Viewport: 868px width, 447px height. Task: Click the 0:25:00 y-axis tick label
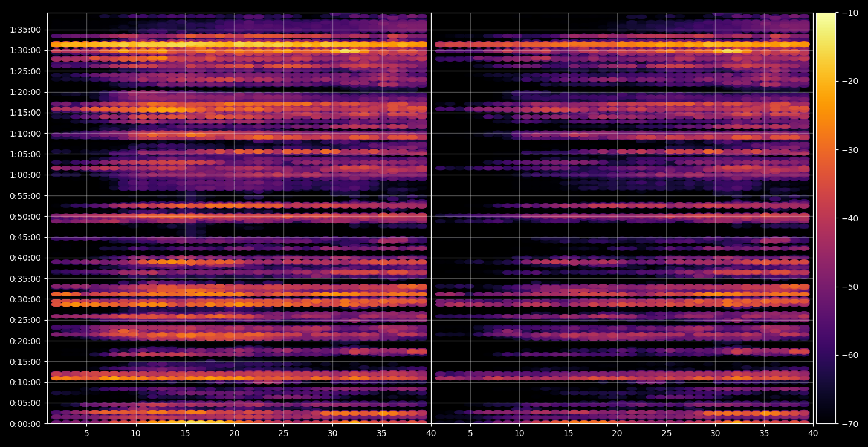(25, 320)
